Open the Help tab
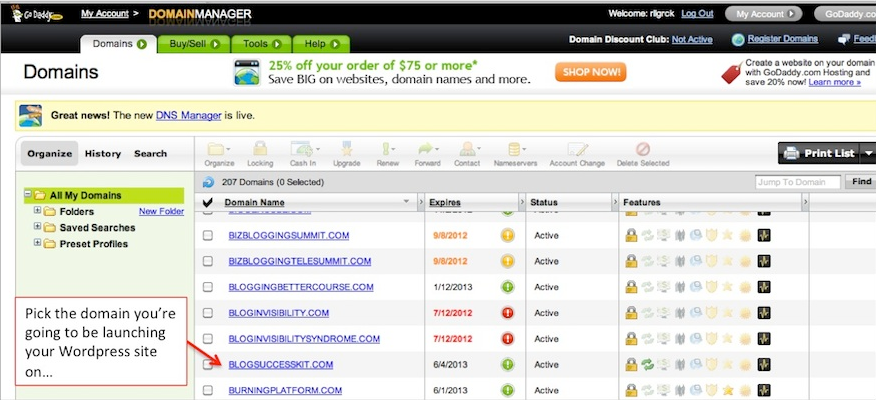876x400 pixels. pos(321,44)
